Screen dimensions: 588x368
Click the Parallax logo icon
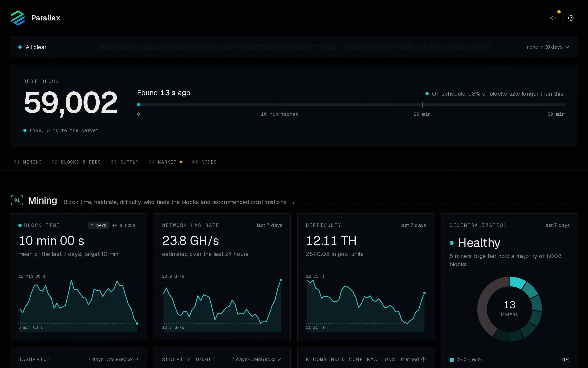coord(18,18)
